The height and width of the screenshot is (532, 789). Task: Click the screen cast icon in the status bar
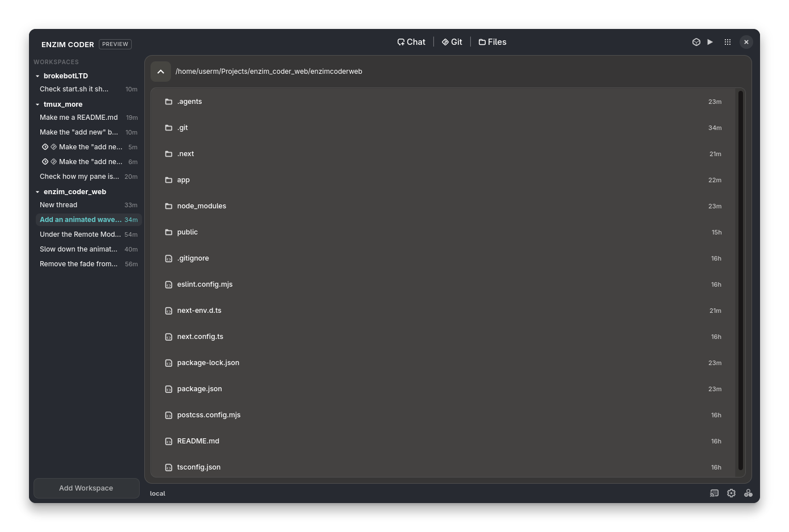(x=714, y=493)
